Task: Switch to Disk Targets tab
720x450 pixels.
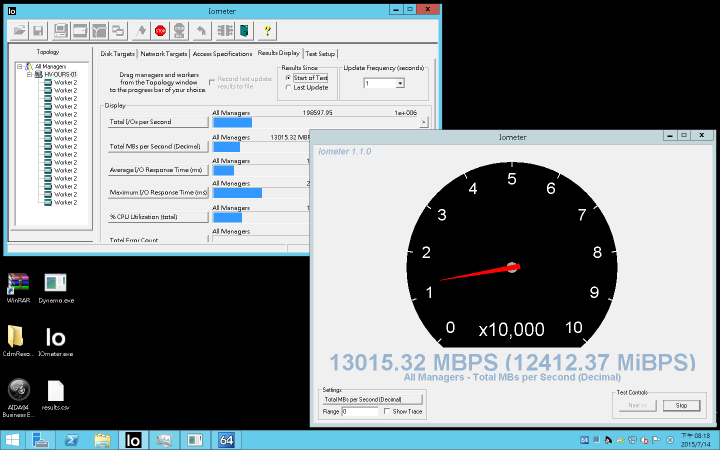Action: coord(118,54)
